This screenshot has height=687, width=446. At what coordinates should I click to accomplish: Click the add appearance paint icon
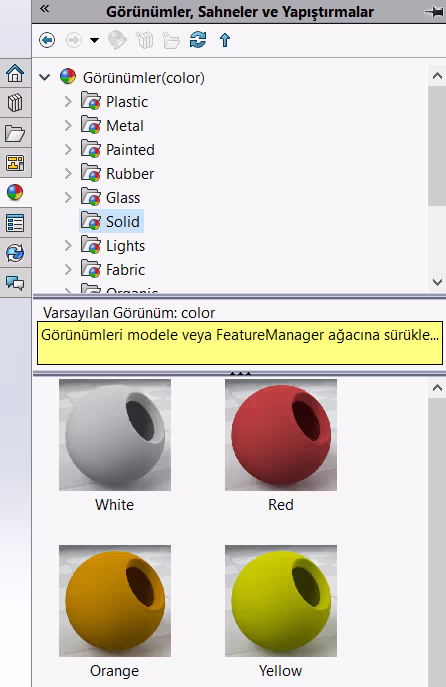point(117,40)
